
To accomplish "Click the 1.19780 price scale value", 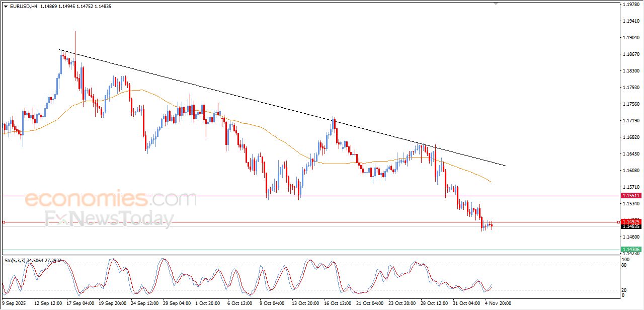I will pyautogui.click(x=630, y=5).
